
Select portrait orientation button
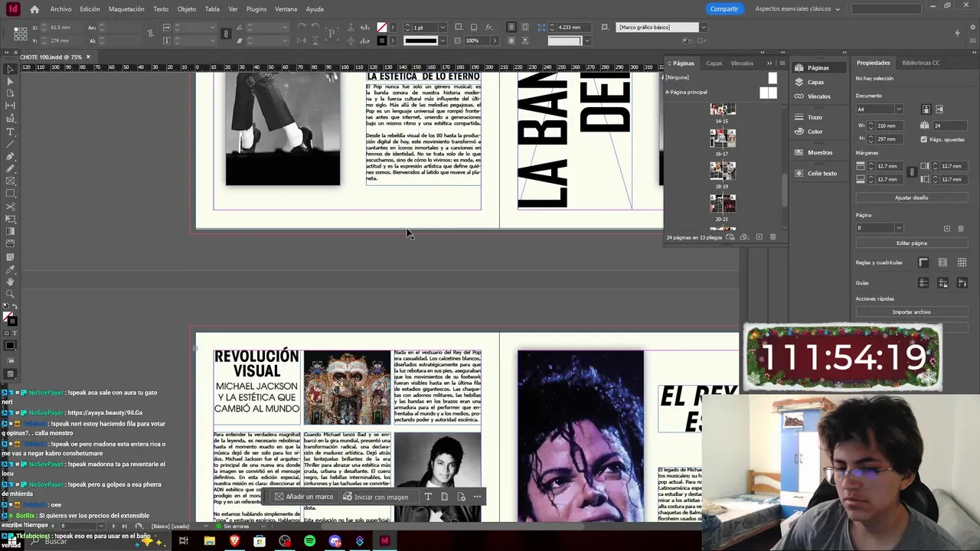pos(926,109)
